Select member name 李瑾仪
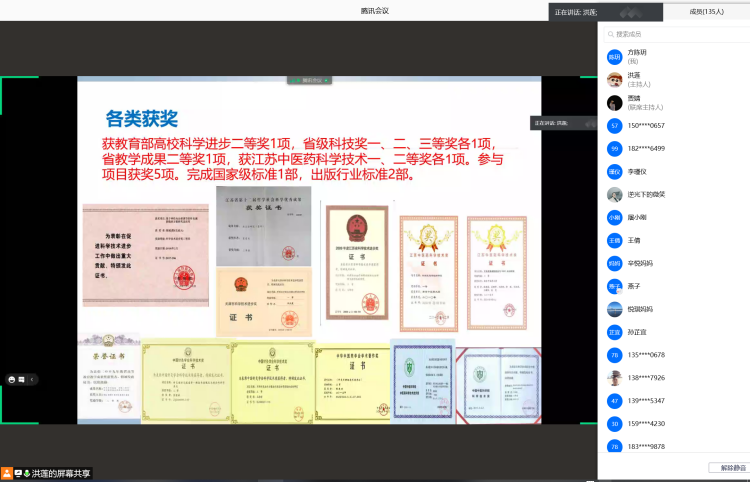 (637, 172)
